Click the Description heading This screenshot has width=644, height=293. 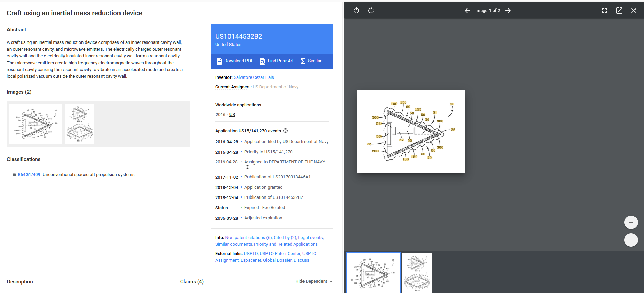[20, 282]
